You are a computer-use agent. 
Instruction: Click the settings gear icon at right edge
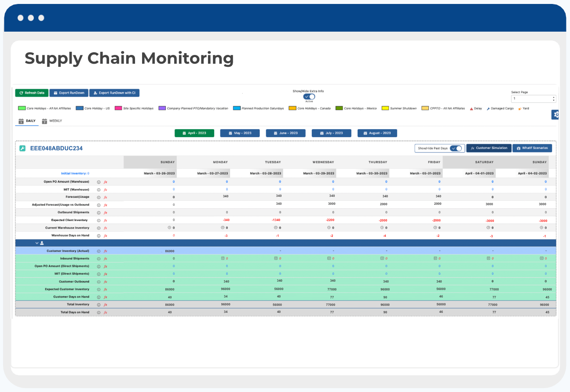click(x=556, y=115)
